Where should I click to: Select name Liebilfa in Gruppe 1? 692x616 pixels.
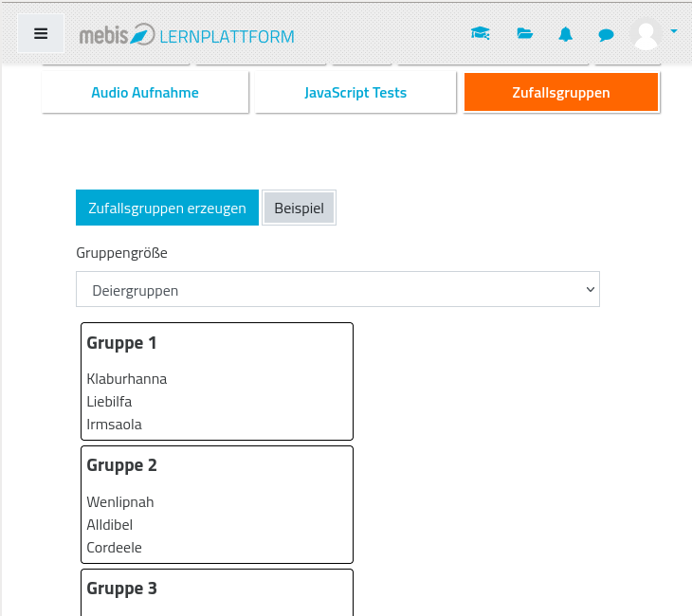coord(109,402)
